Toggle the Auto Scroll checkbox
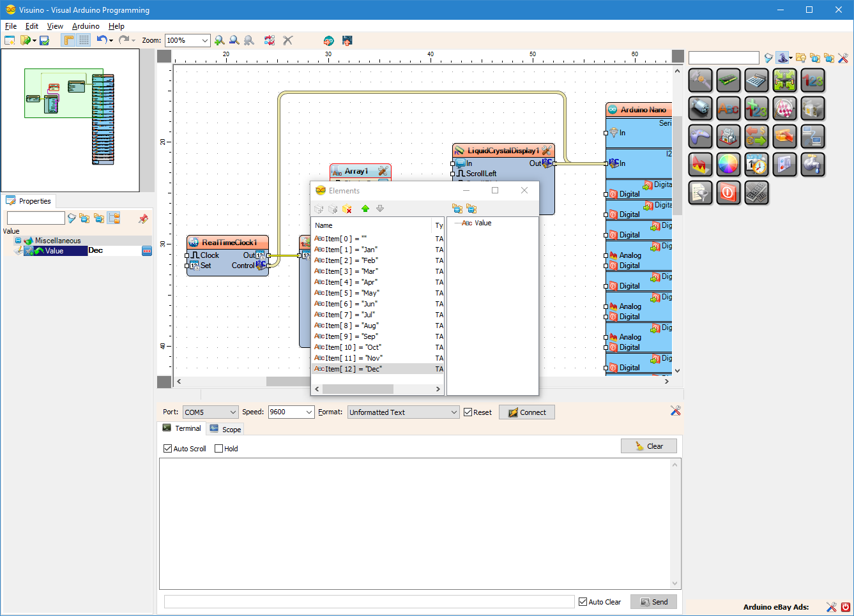The image size is (854, 616). click(x=168, y=449)
